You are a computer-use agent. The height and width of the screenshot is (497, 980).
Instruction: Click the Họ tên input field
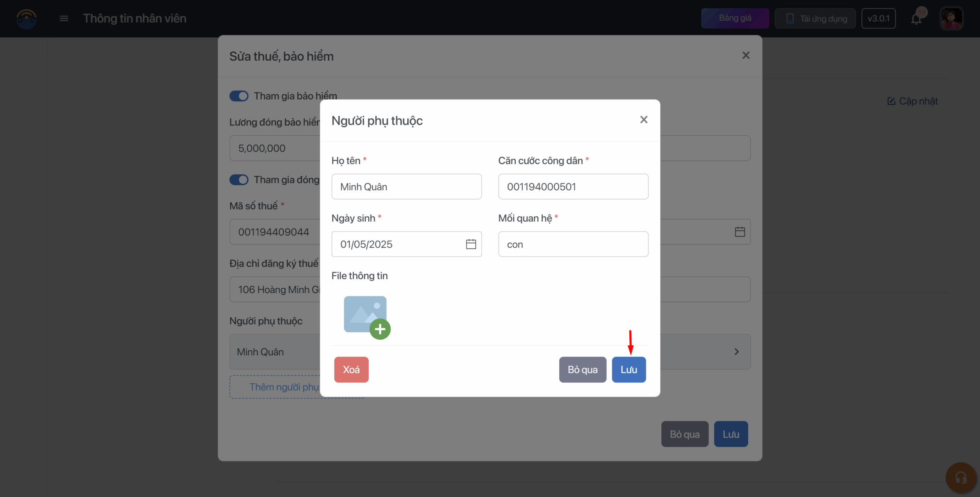pyautogui.click(x=406, y=186)
